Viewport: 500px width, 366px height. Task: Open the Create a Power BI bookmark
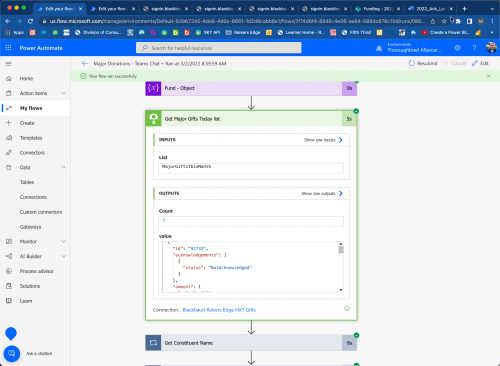[445, 32]
